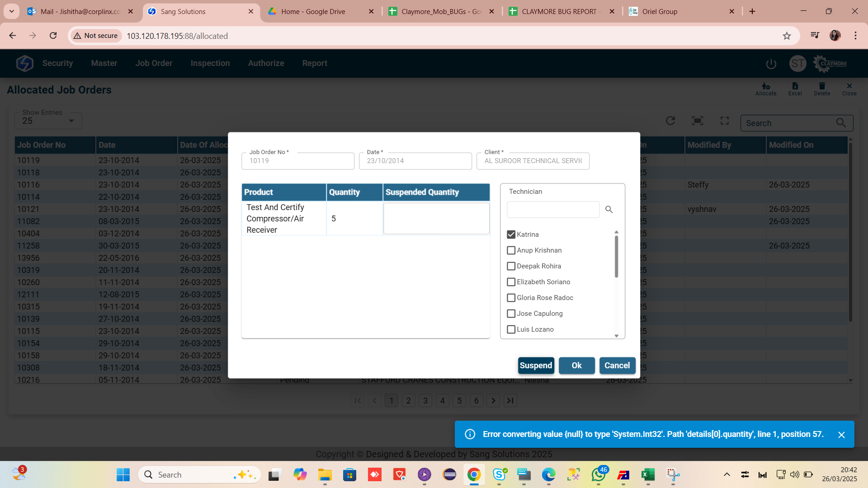Uncheck the Katrina technician checkbox

click(x=511, y=235)
